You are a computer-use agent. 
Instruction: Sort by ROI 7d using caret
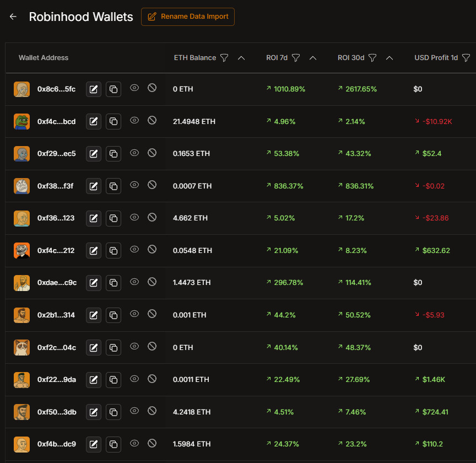[x=313, y=58]
